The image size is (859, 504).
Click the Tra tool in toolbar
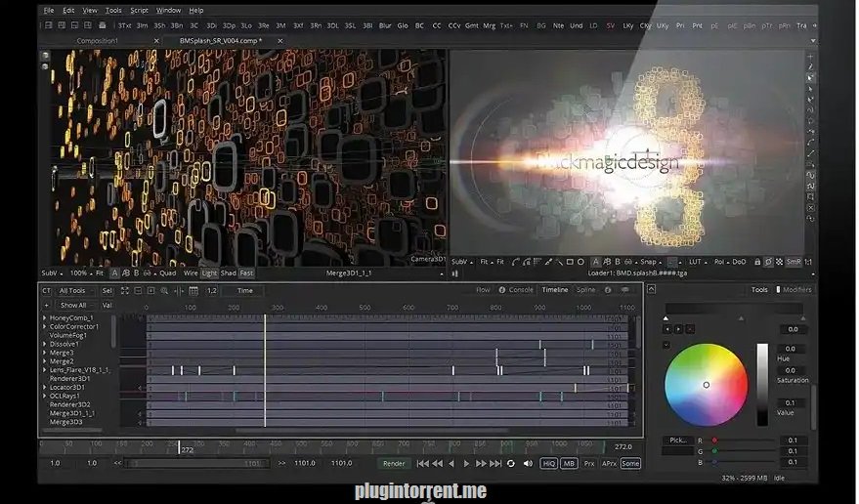tap(801, 25)
